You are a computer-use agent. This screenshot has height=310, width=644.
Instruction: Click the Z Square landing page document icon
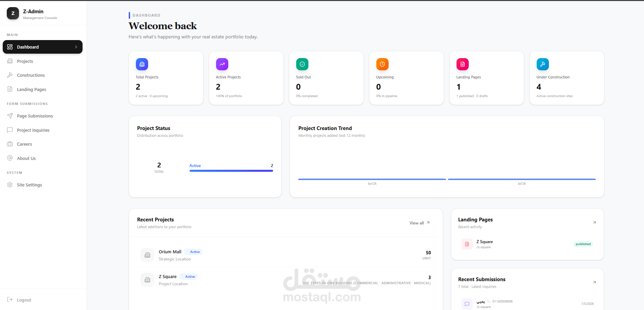tap(467, 244)
